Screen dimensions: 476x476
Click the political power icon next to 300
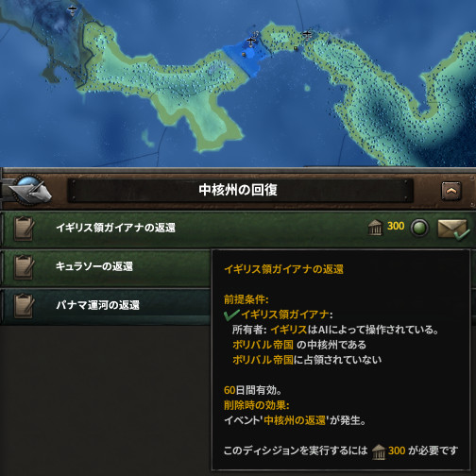click(375, 228)
